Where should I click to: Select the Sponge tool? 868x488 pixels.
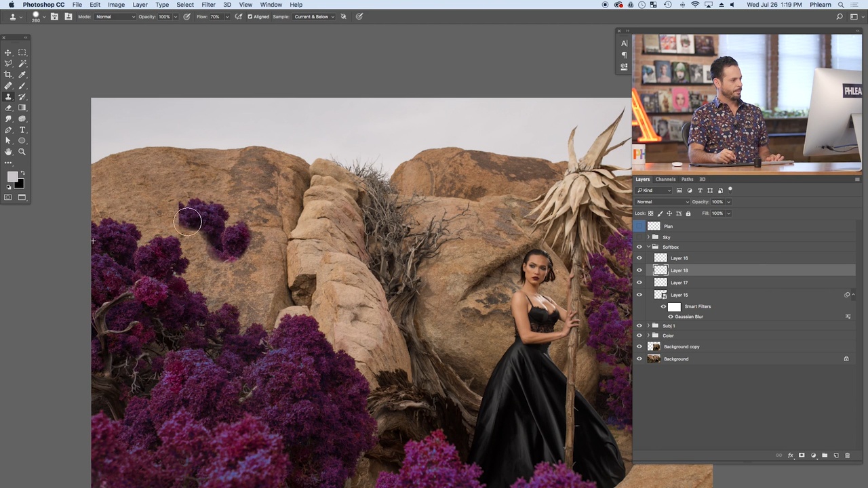tap(22, 119)
